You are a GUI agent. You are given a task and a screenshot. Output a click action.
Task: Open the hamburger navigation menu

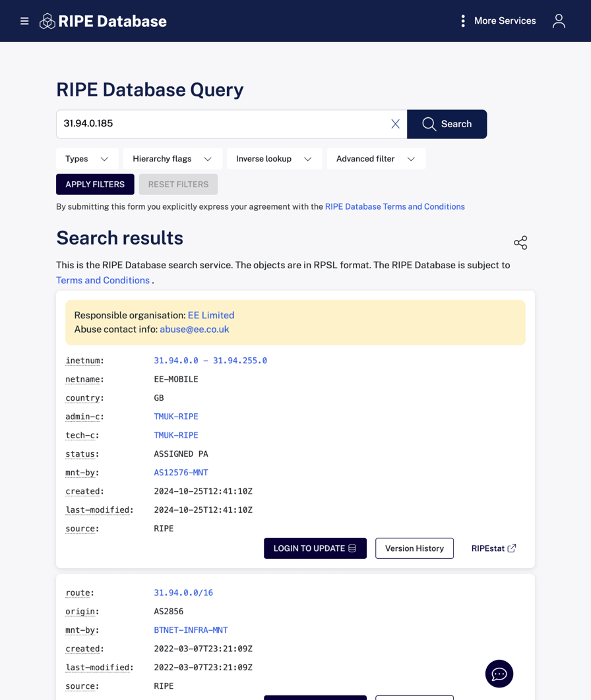[x=24, y=21]
